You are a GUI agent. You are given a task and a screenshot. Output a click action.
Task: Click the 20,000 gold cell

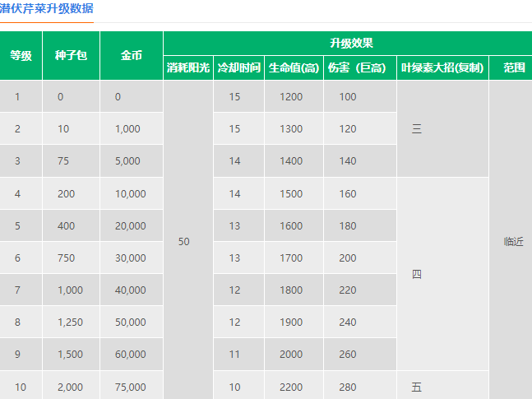[132, 225]
